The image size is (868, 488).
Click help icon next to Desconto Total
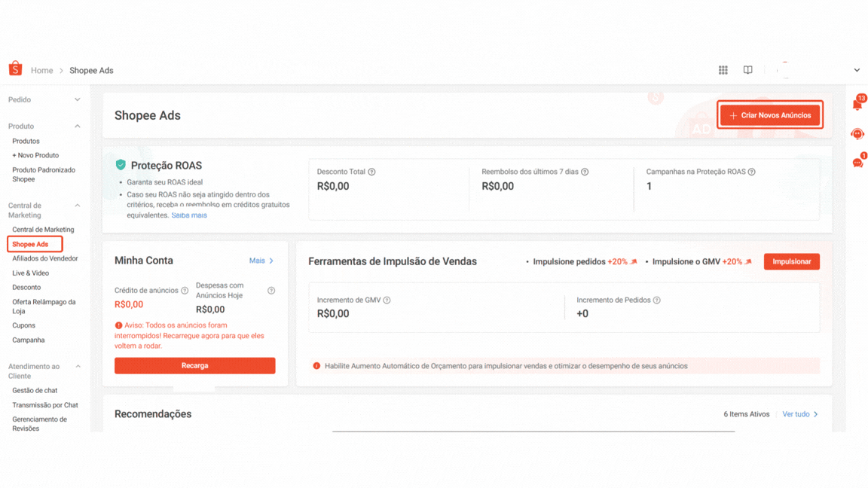[x=371, y=172]
